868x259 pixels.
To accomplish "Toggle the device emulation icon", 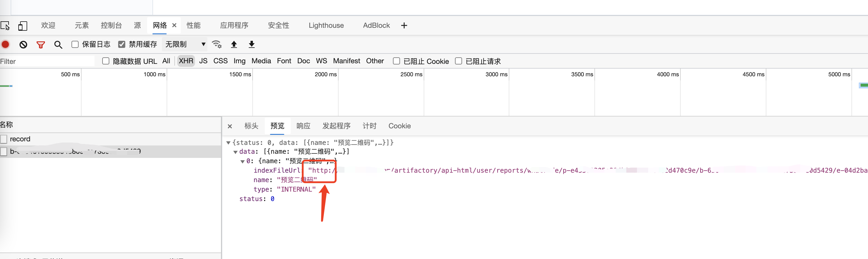I will coord(22,26).
